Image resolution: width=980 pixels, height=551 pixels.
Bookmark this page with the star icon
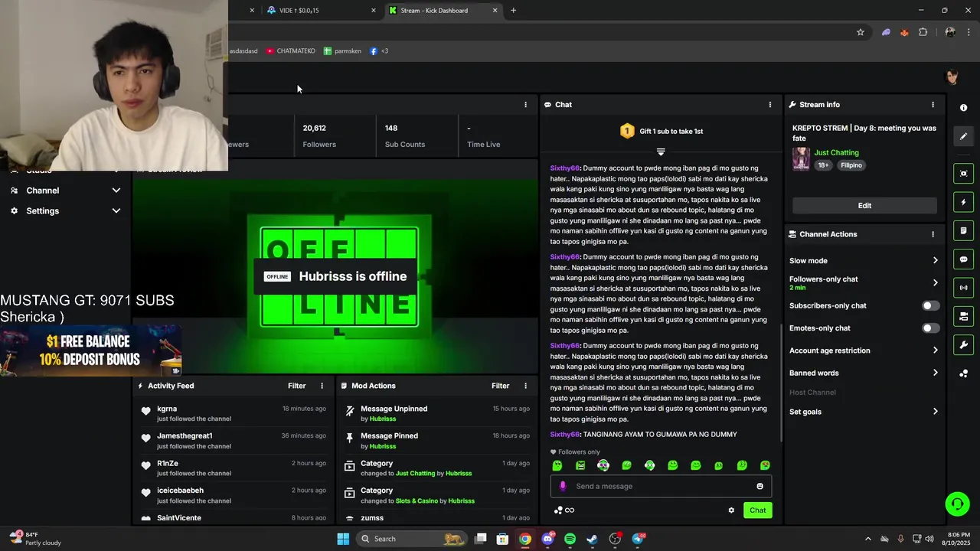coord(861,32)
